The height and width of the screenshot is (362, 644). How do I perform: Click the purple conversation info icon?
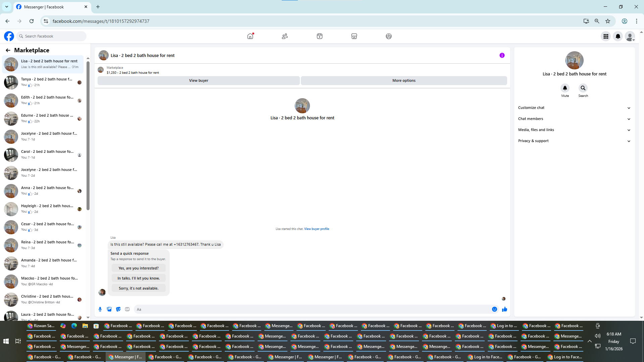(x=502, y=55)
